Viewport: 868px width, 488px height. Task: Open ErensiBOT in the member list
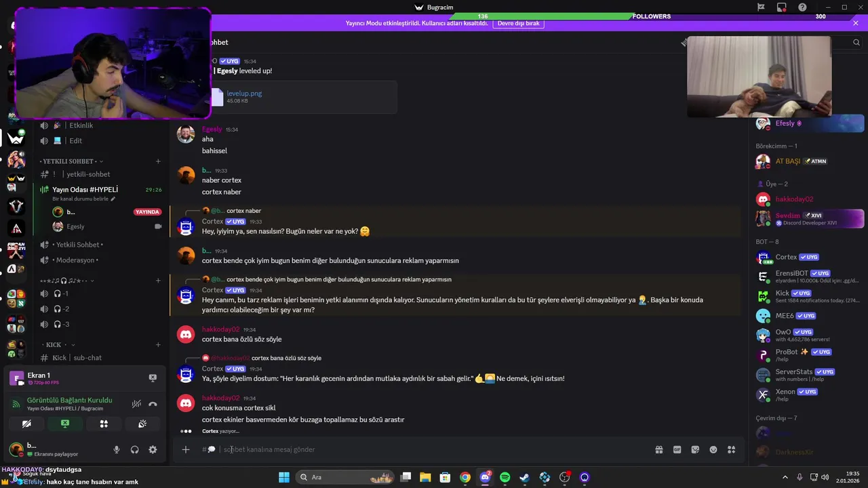(809, 277)
